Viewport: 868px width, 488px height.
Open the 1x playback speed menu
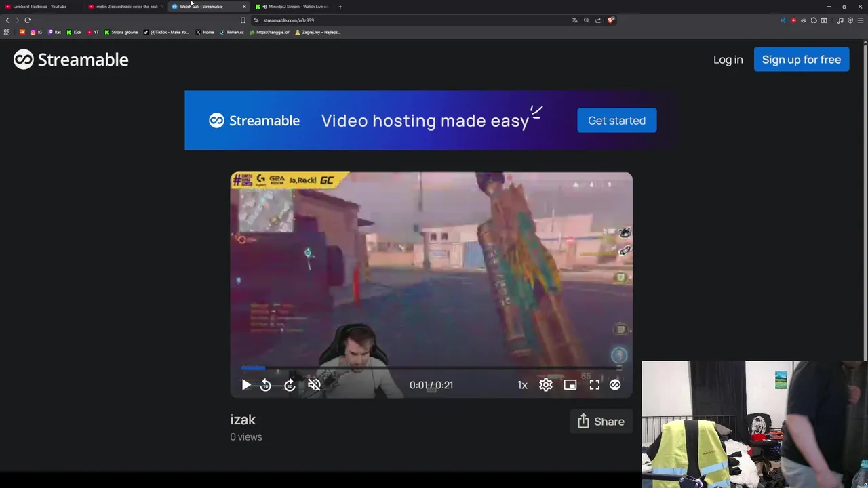click(x=522, y=385)
